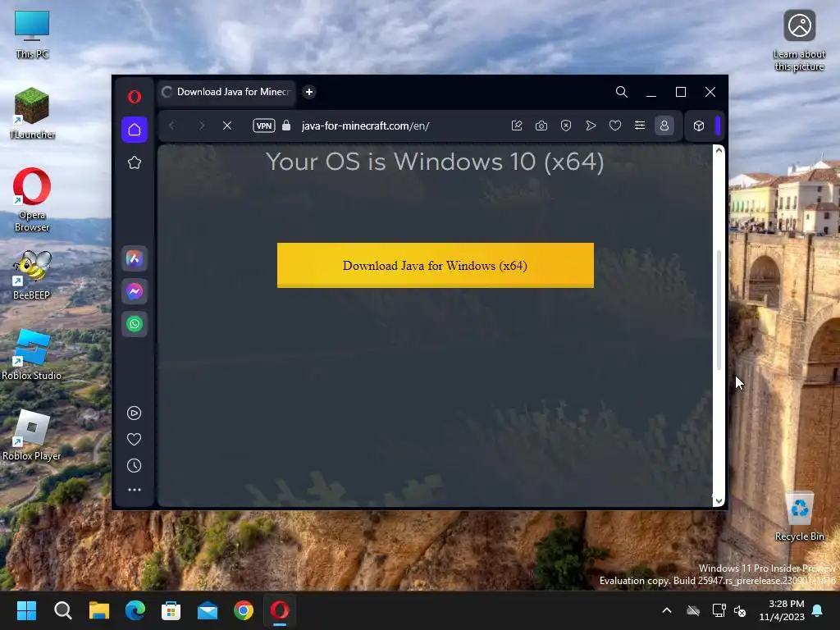This screenshot has width=840, height=630.
Task: Open taskbar Search
Action: coord(62,610)
